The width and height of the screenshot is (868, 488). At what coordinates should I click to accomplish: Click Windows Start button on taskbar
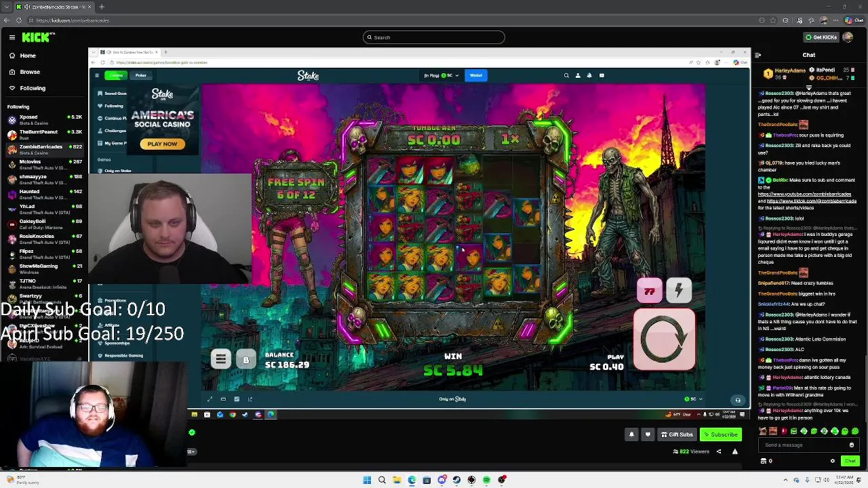367,480
